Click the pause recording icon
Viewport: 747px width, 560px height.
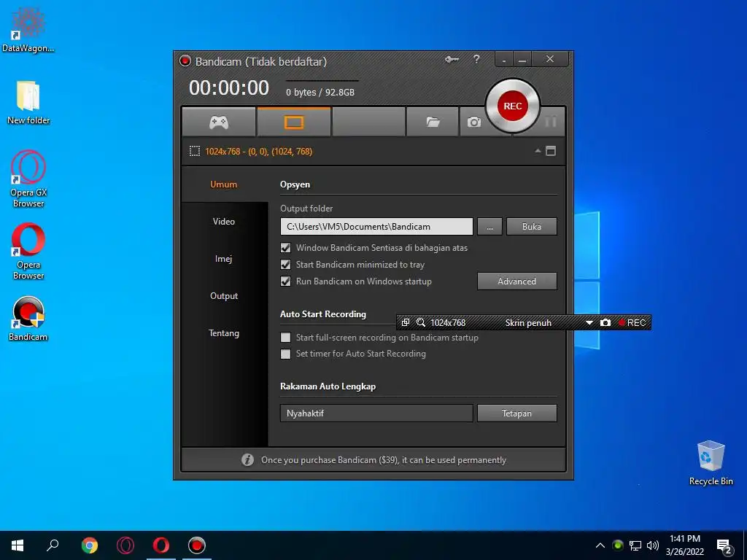point(550,122)
